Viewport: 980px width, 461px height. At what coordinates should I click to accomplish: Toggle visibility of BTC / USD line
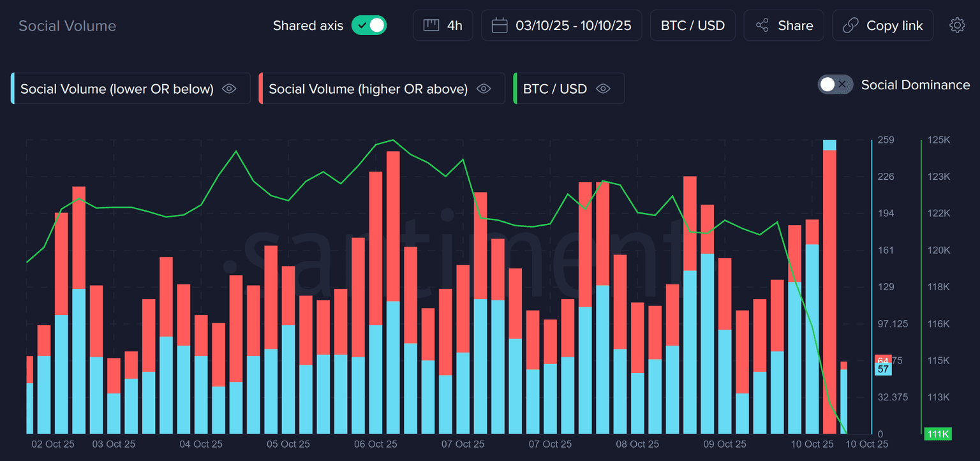point(603,89)
